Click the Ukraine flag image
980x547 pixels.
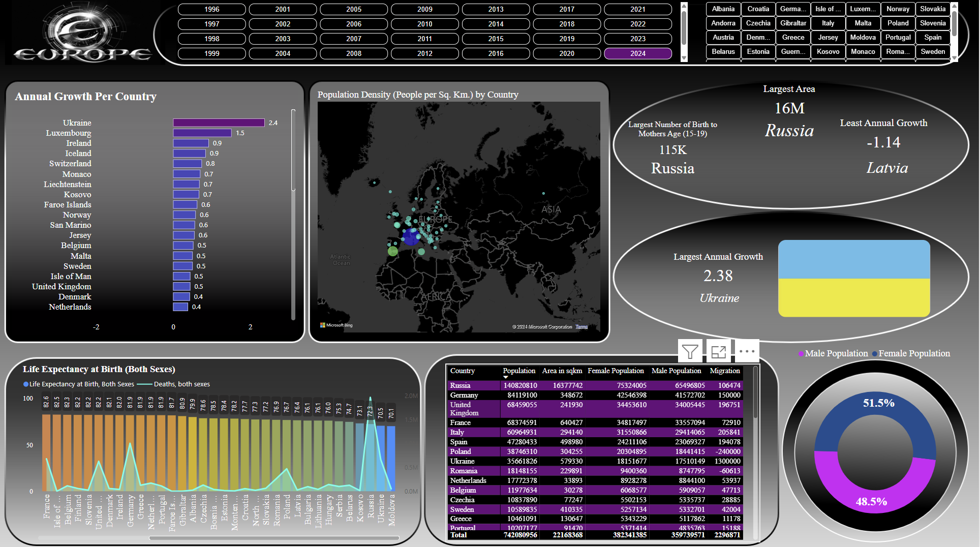(x=853, y=279)
